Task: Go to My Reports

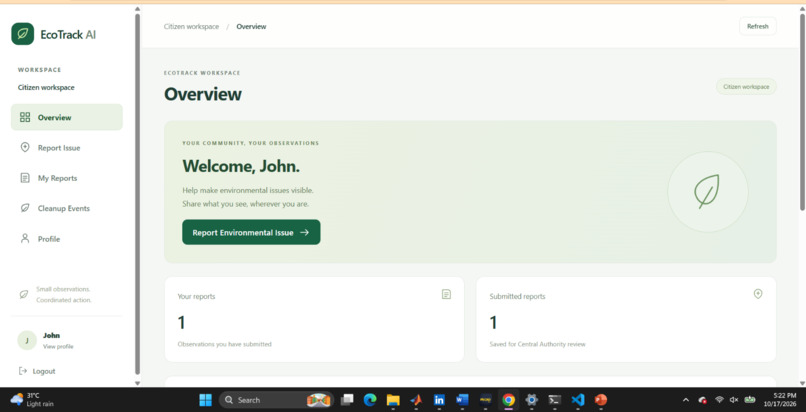Action: pyautogui.click(x=67, y=178)
